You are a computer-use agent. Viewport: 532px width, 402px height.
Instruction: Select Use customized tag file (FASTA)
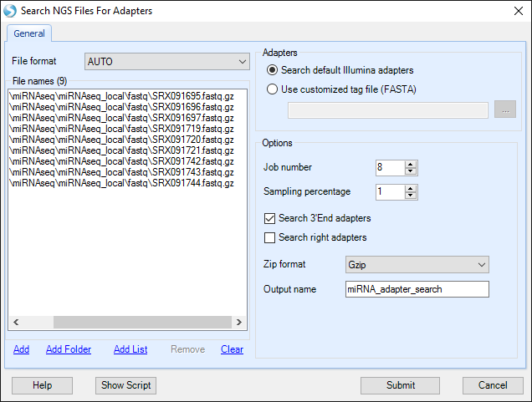(272, 89)
